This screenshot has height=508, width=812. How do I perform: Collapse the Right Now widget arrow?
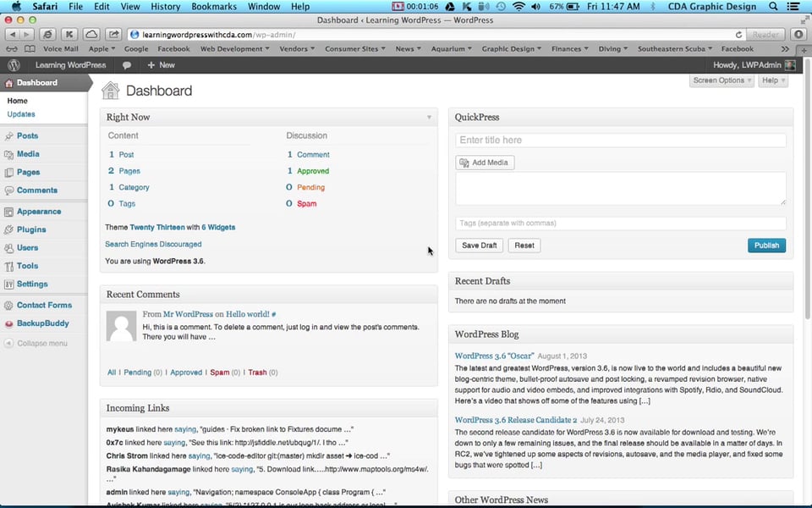tap(429, 117)
